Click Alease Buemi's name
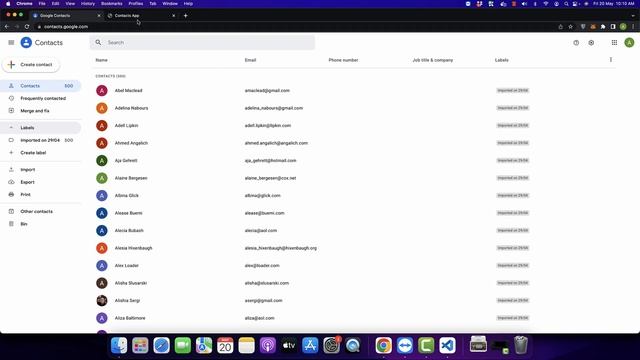640x360 pixels. point(129,213)
